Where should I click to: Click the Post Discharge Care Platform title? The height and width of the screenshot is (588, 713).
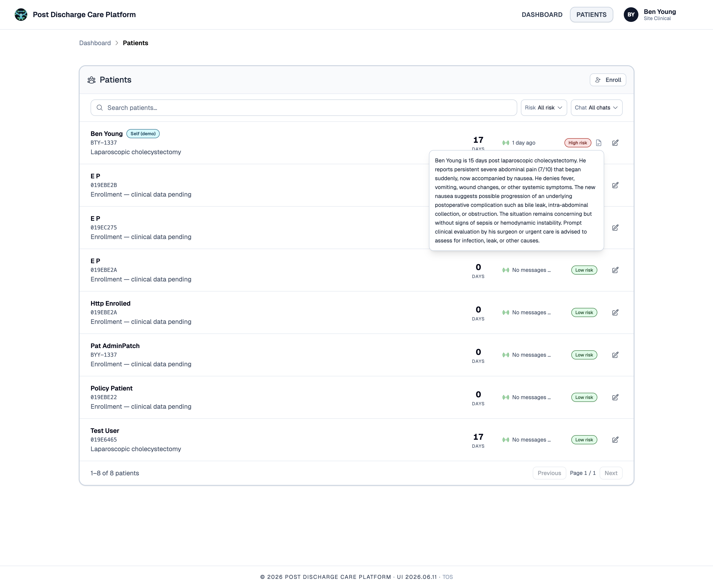(x=84, y=15)
